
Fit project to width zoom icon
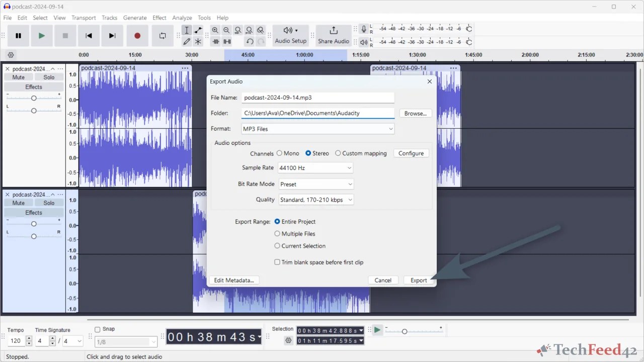tap(249, 30)
